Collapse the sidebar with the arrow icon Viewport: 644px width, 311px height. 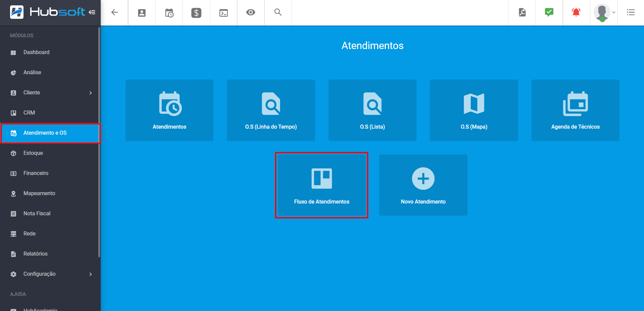(x=92, y=12)
